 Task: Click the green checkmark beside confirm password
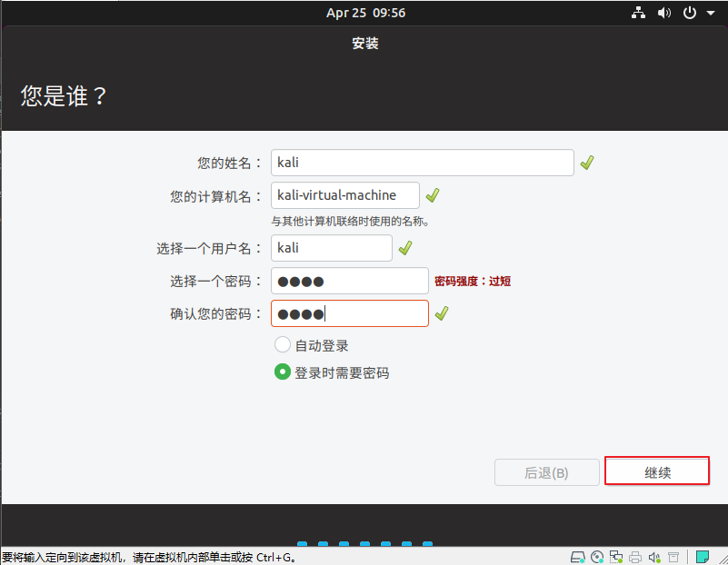click(x=442, y=313)
